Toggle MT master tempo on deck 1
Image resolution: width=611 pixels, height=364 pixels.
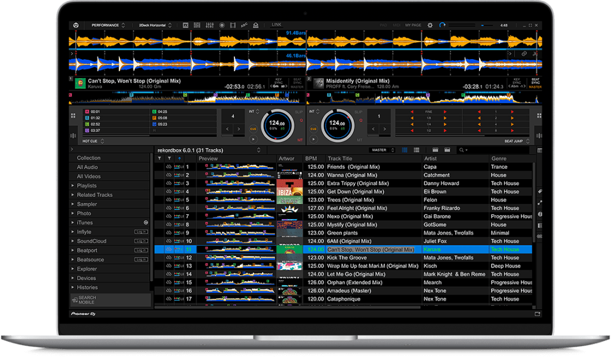point(300,140)
